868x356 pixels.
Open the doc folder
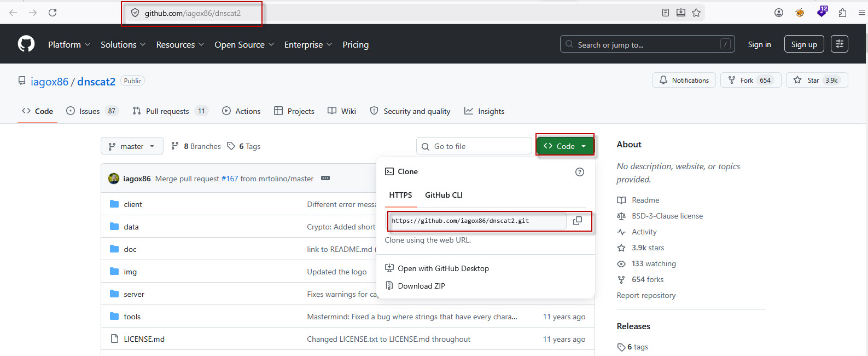(130, 249)
